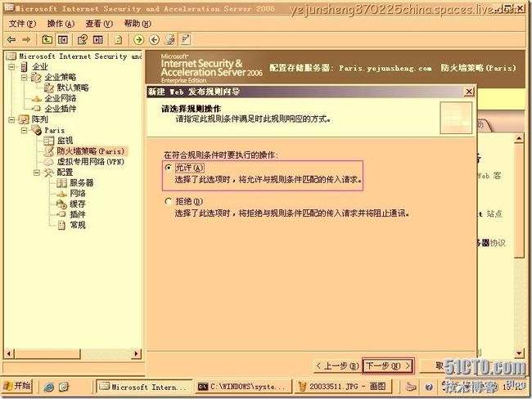
Task: Select the 拒绝 (Deny) radio button
Action: click(168, 202)
